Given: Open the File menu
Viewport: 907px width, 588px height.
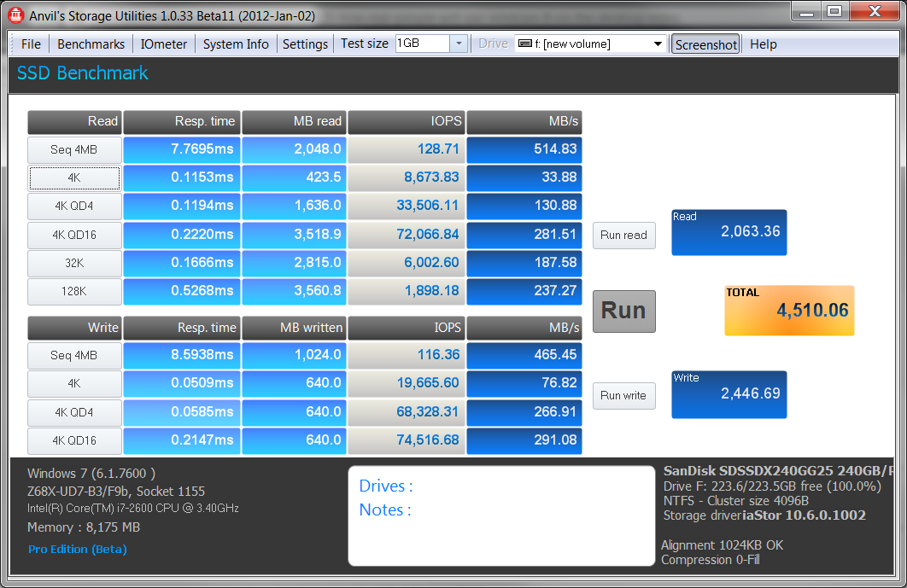Looking at the screenshot, I should [31, 44].
